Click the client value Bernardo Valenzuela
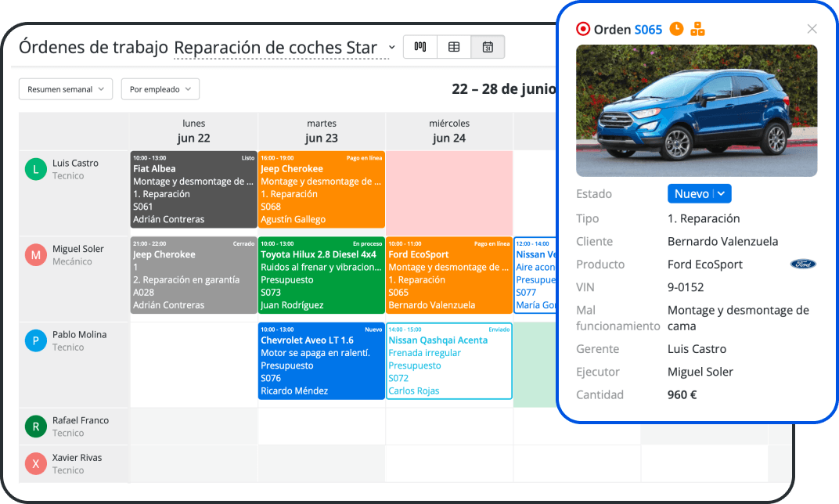 coord(723,241)
